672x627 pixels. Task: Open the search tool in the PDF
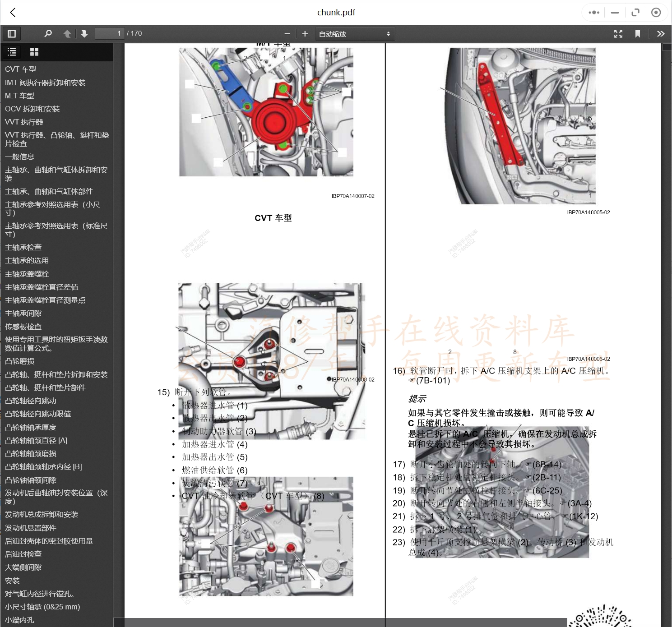point(48,33)
